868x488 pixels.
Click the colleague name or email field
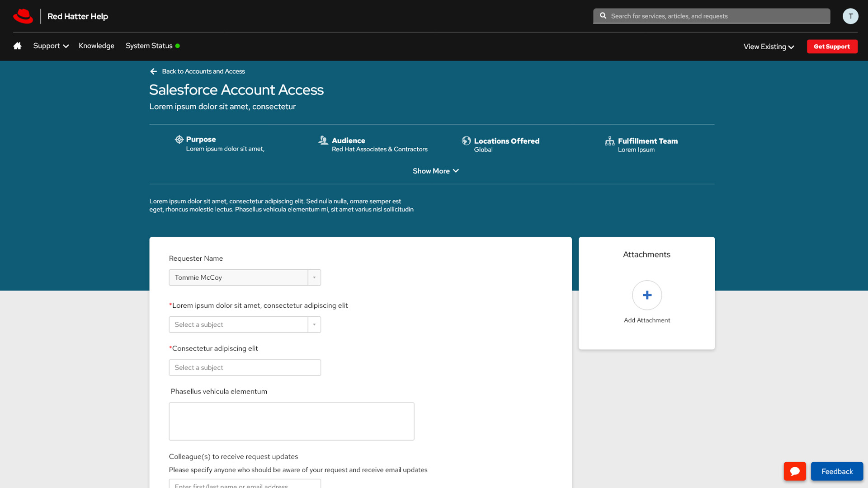pyautogui.click(x=245, y=483)
